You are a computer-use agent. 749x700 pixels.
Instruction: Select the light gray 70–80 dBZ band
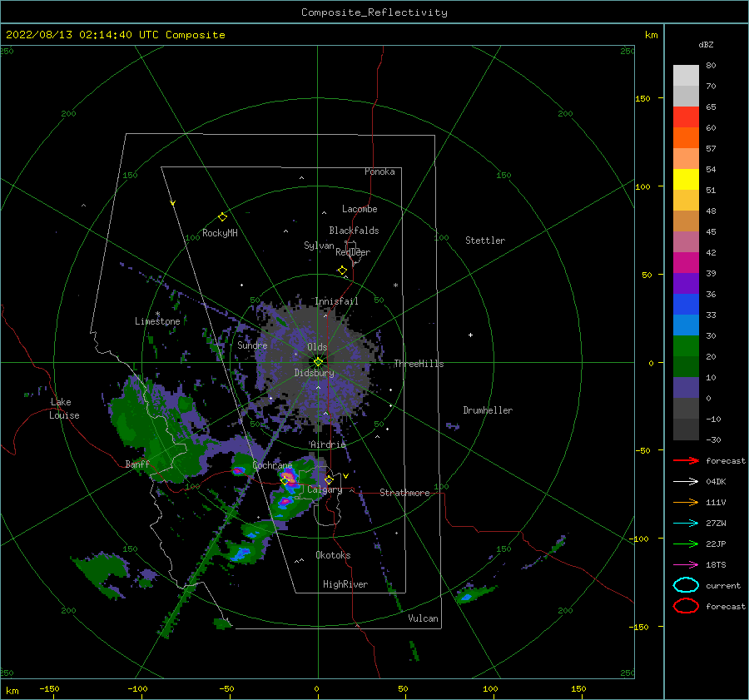click(686, 76)
